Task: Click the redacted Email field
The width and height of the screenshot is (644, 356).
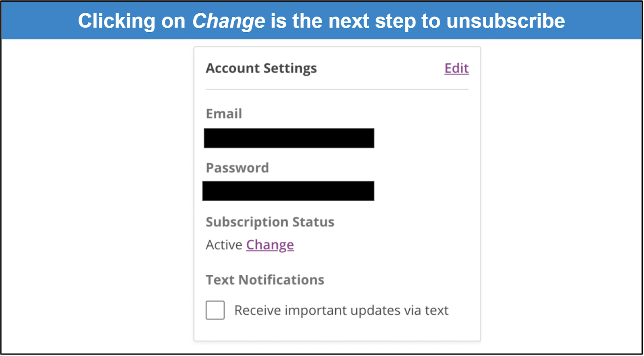Action: 289,138
